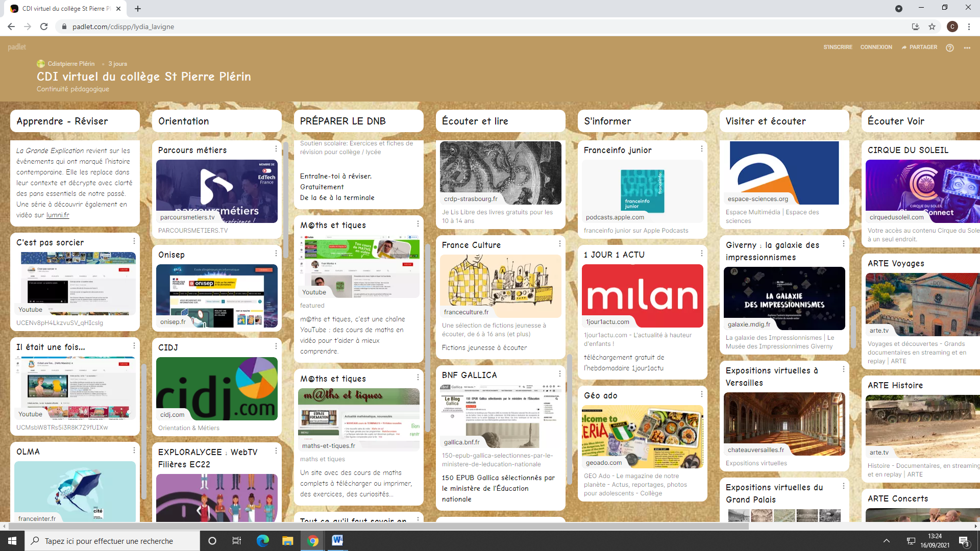The height and width of the screenshot is (551, 980).
Task: Open Parcours métiers post options menu
Action: (276, 149)
